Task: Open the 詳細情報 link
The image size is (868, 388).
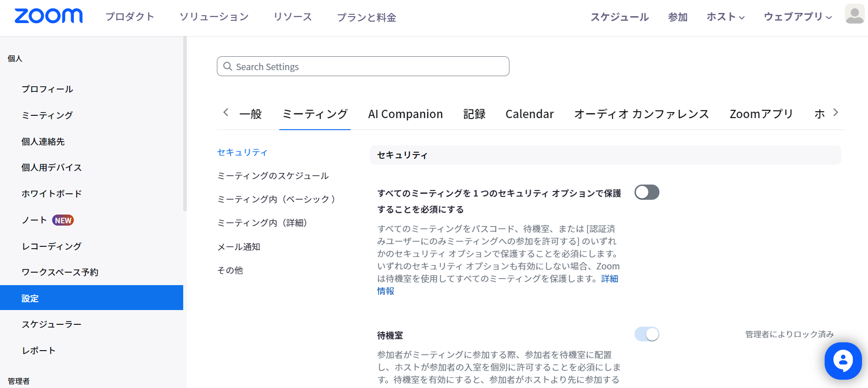Action: pyautogui.click(x=610, y=279)
